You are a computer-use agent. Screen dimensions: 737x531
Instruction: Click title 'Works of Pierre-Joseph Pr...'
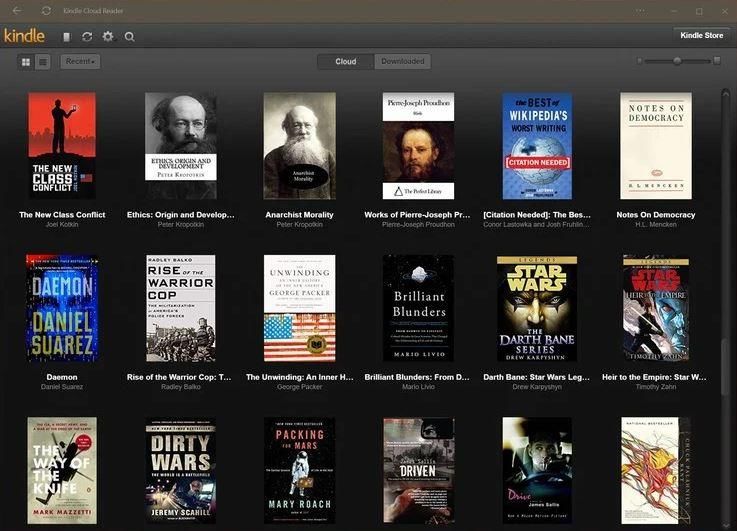(x=417, y=215)
